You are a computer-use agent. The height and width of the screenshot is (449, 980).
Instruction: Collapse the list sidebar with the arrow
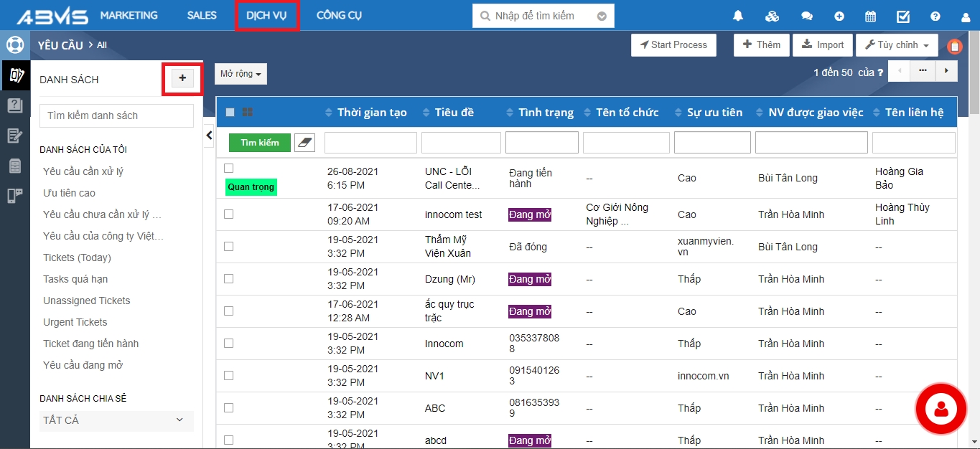[209, 135]
